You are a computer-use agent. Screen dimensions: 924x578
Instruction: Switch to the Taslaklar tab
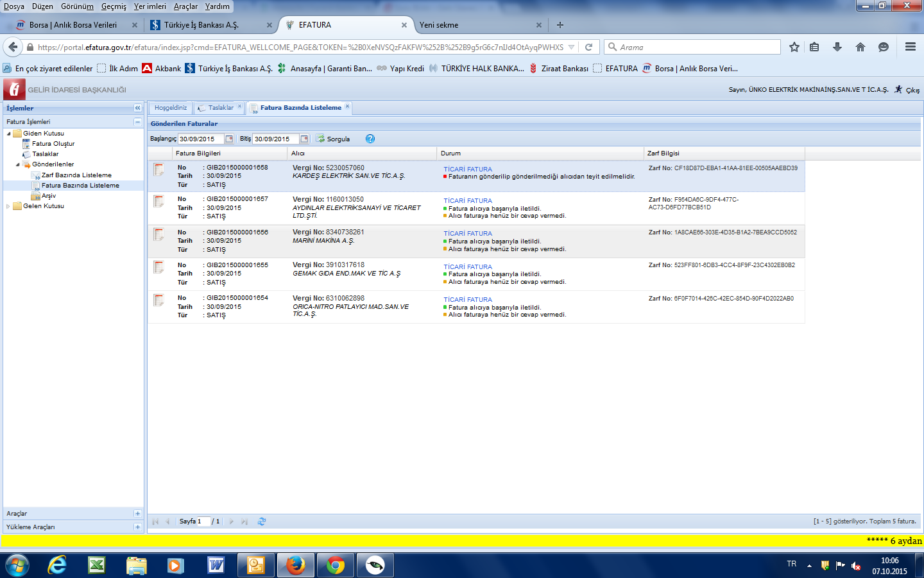pos(220,108)
